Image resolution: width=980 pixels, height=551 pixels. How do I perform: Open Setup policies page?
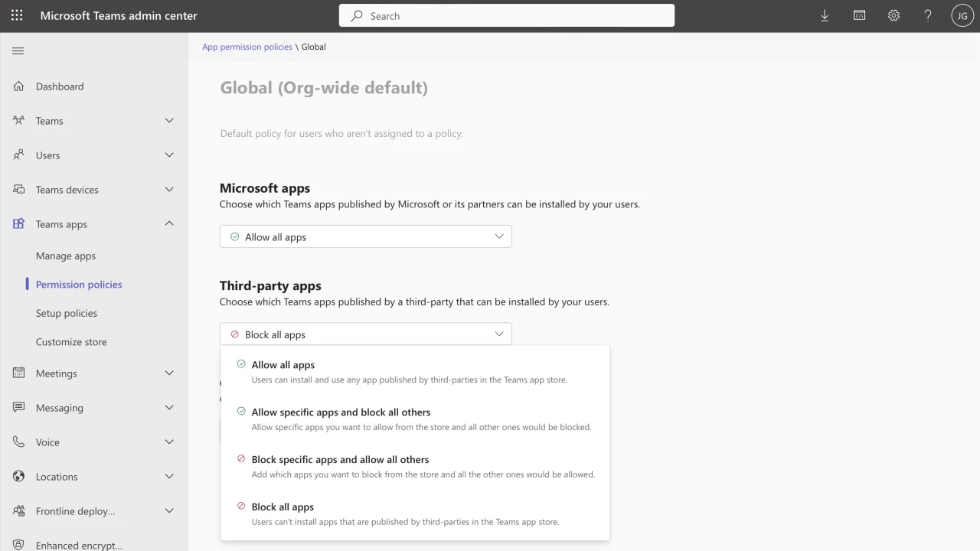pyautogui.click(x=67, y=313)
